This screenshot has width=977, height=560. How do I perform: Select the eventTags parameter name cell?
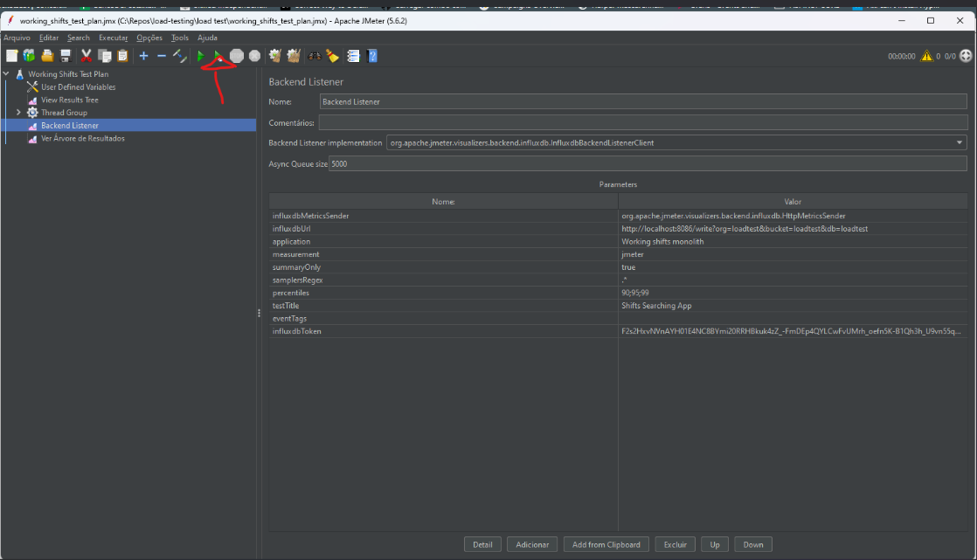point(443,318)
